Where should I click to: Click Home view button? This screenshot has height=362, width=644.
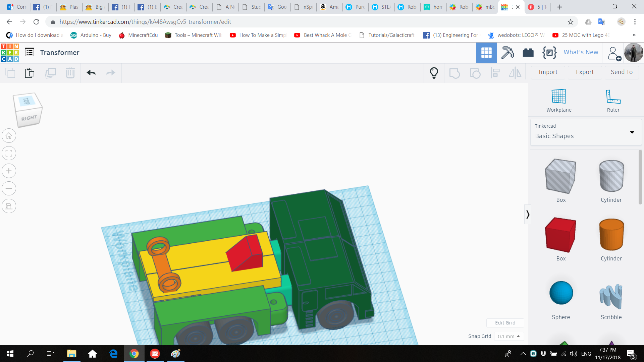point(9,136)
